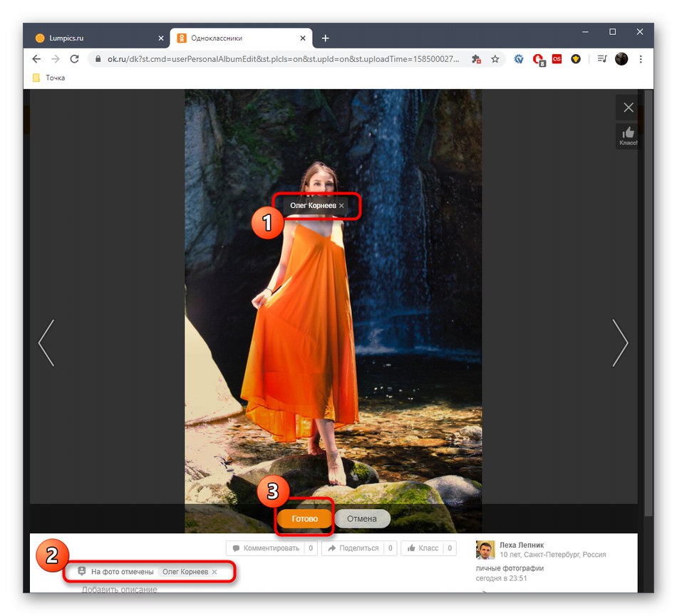Screen dimensions: 677x616
Task: Click the share count 0
Action: tap(391, 548)
